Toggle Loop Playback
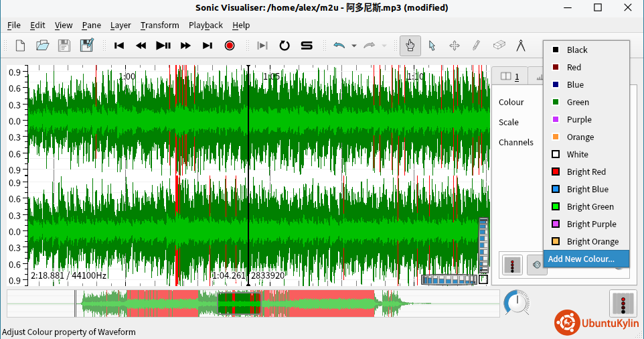This screenshot has width=644, height=339. pyautogui.click(x=285, y=46)
